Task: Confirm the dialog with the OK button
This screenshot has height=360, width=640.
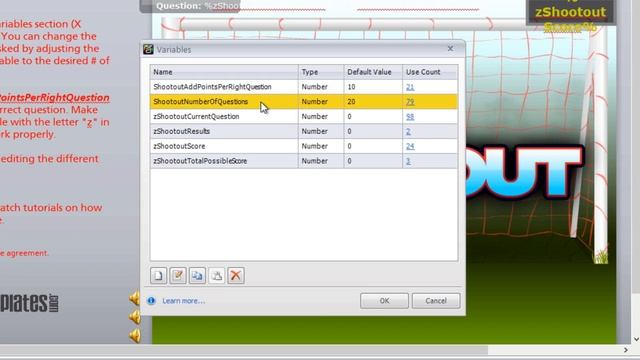Action: (384, 301)
